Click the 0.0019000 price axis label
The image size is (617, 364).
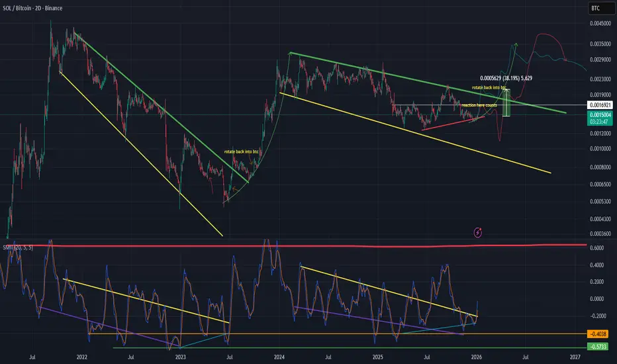click(600, 95)
